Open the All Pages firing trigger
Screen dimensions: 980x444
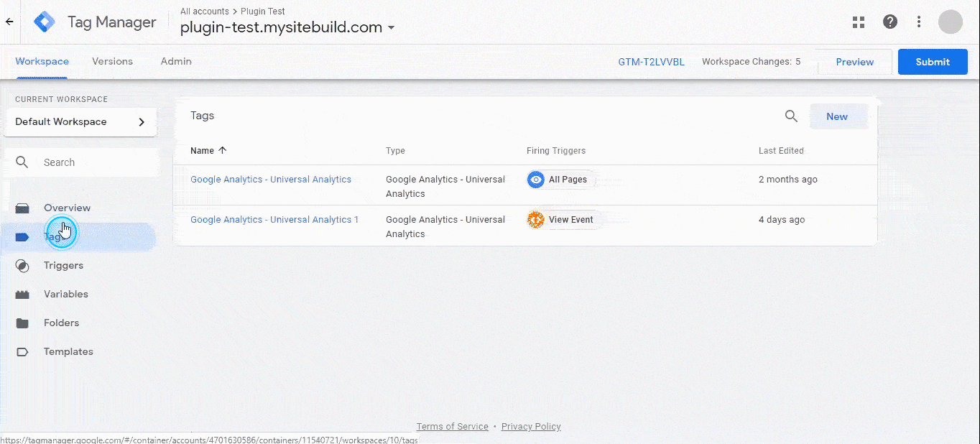point(562,180)
